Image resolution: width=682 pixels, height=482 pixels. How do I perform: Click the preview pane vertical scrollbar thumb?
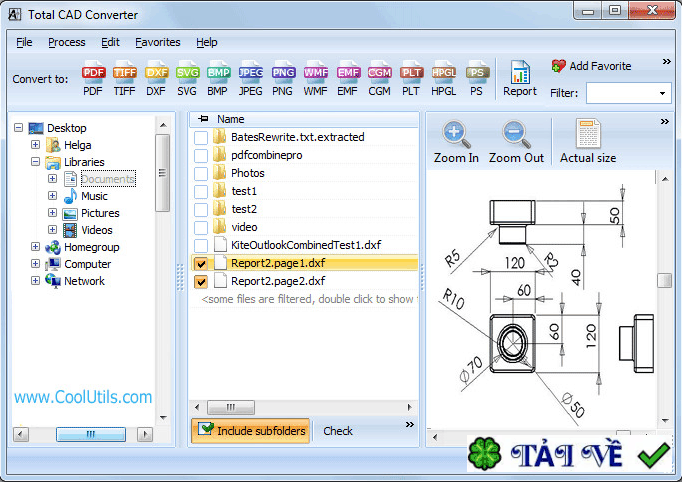point(664,280)
